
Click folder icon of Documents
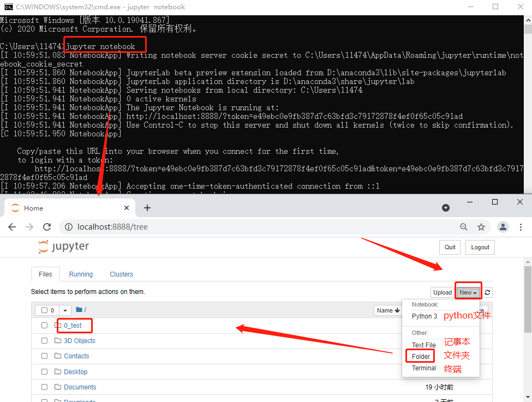coord(58,387)
